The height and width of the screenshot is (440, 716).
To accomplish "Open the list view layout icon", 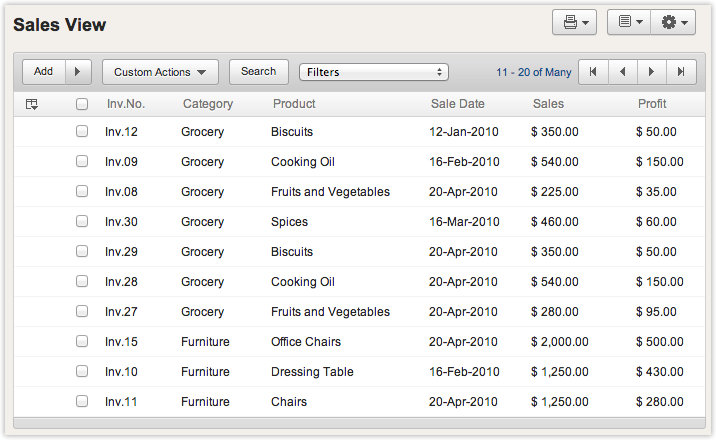I will (629, 23).
